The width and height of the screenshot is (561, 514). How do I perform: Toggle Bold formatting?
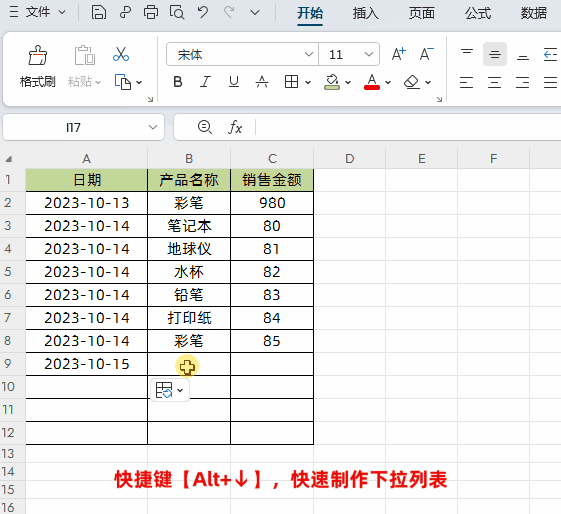(x=177, y=82)
